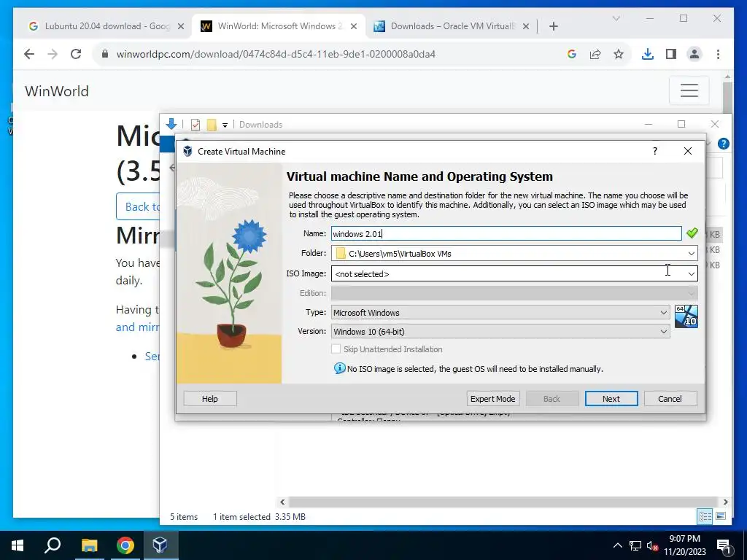This screenshot has width=747, height=560.
Task: Click the Help button in the dialog
Action: [209, 399]
